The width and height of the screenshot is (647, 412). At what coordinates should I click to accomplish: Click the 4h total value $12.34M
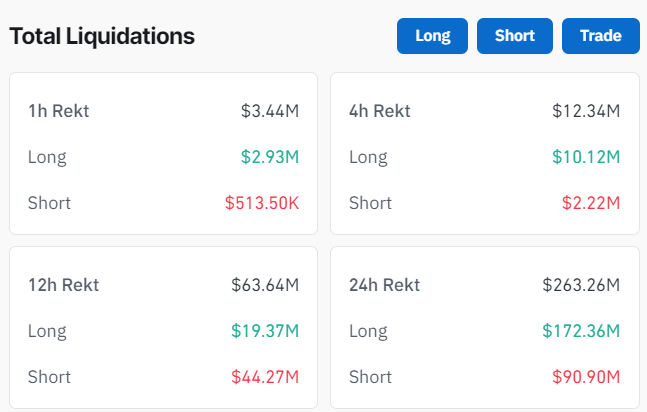click(x=586, y=111)
